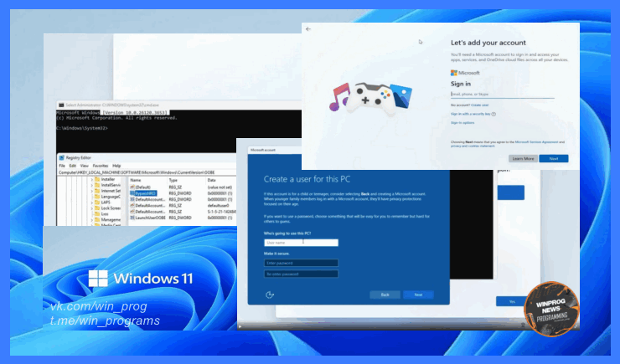Select the Live key in registry tree

105,213
